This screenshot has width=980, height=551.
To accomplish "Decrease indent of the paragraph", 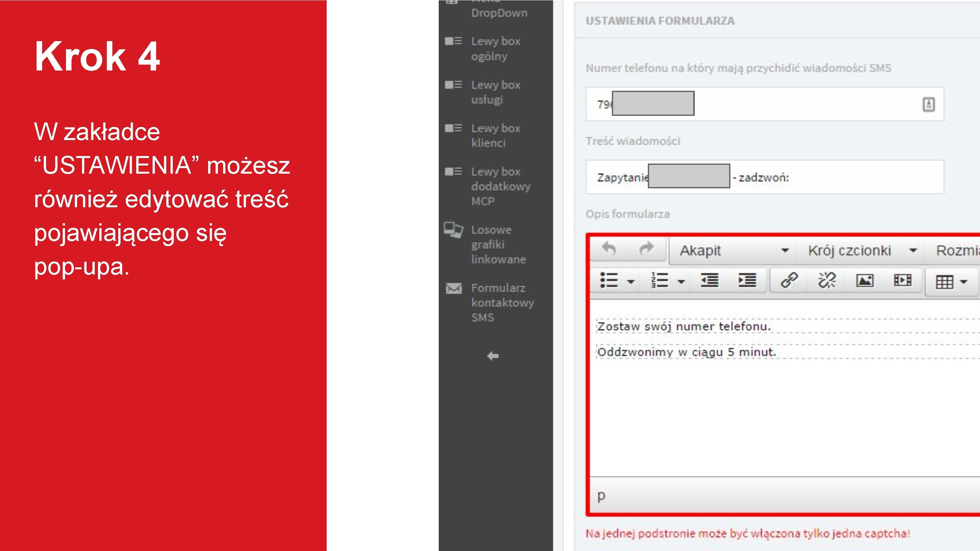I will (710, 281).
